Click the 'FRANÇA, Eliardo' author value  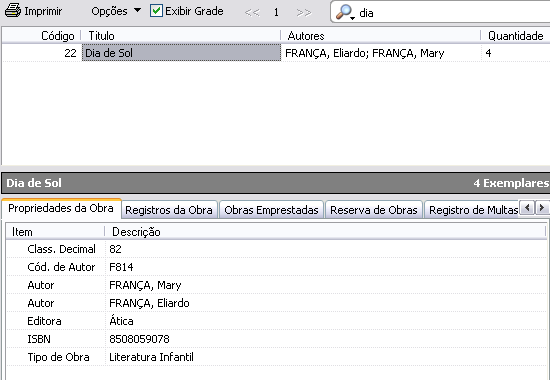(x=149, y=303)
